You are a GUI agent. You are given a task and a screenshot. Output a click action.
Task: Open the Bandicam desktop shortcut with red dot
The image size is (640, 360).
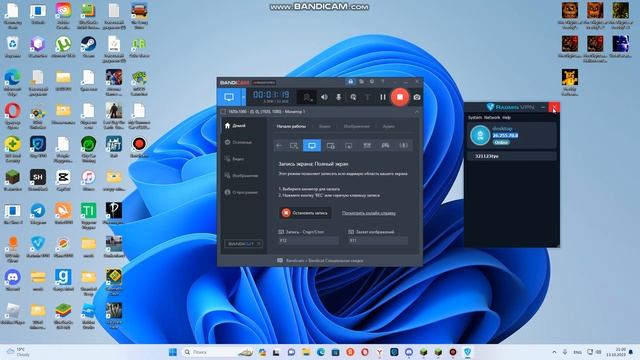(139, 147)
